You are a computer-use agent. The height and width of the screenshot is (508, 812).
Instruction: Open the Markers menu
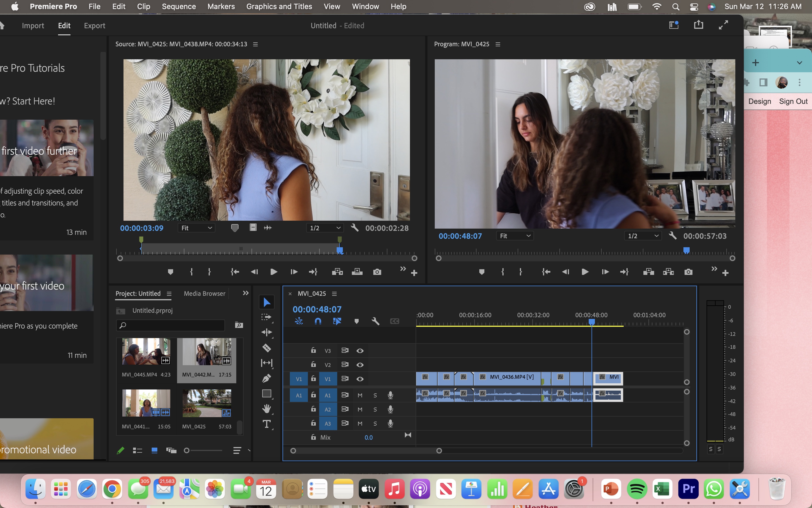(221, 6)
